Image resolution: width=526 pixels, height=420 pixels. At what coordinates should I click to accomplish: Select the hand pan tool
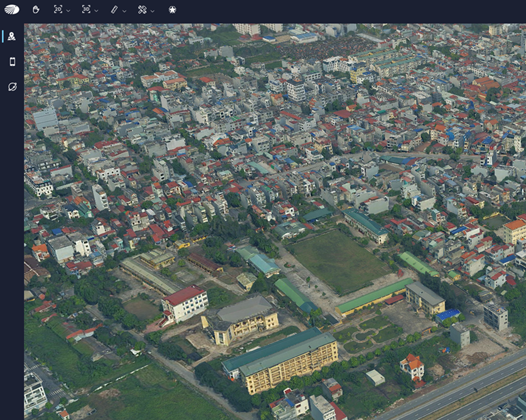click(36, 9)
